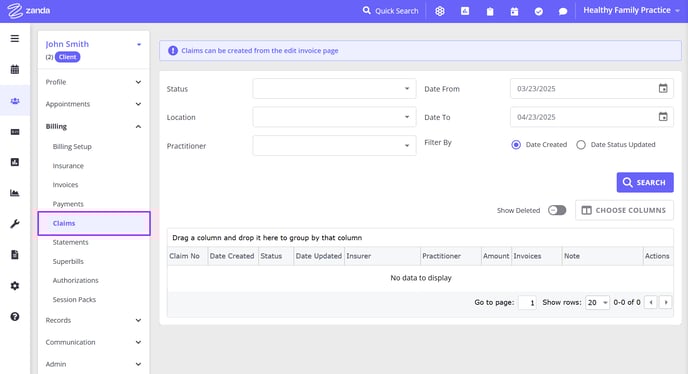
Task: Select the Date Status Updated radio button
Action: tap(581, 145)
